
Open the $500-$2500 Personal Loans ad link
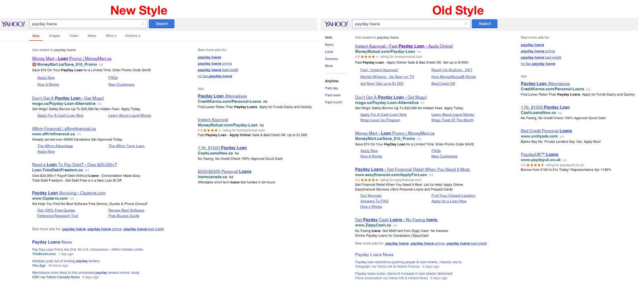tap(224, 172)
